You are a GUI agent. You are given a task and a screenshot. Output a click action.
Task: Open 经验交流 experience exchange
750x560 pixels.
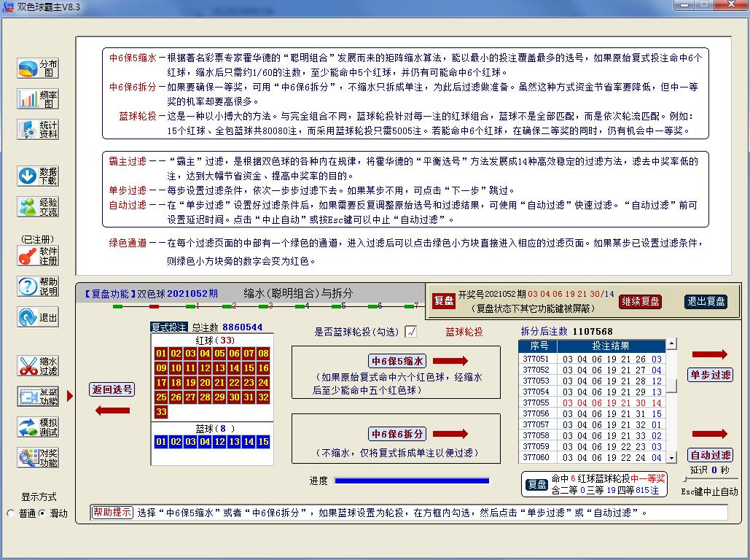click(x=38, y=206)
